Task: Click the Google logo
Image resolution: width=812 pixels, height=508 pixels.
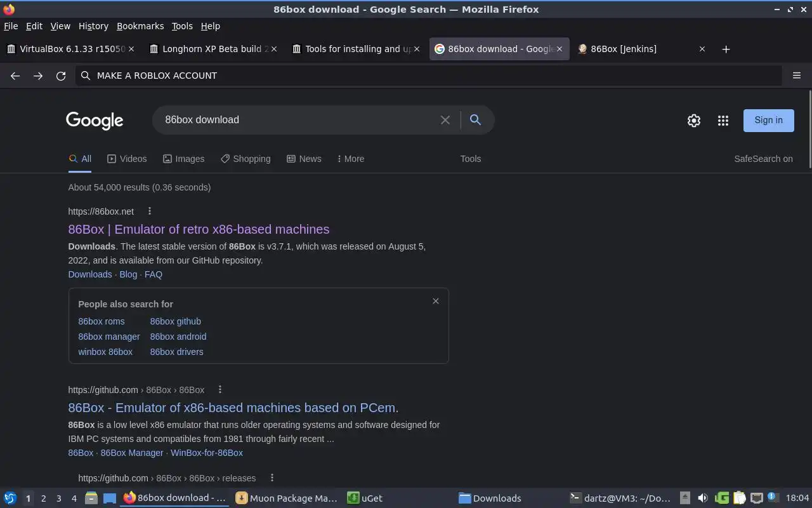Action: pyautogui.click(x=95, y=121)
